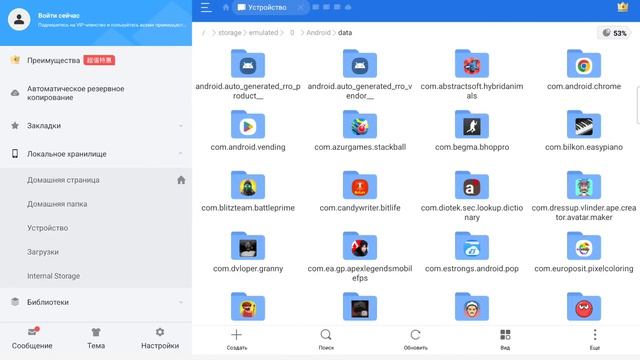Go to home via top bar icon
Image resolution: width=640 pixels, height=360 pixels.
[x=226, y=7]
